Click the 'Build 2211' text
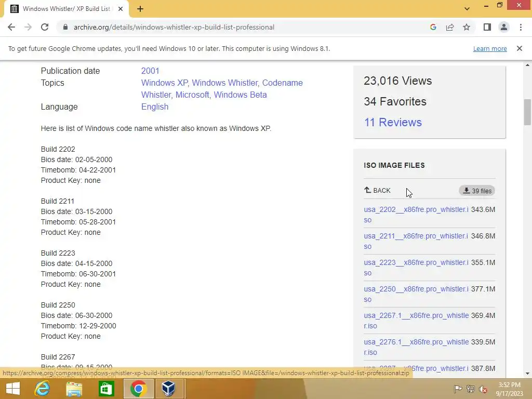This screenshot has height=399, width=532. [x=57, y=201]
